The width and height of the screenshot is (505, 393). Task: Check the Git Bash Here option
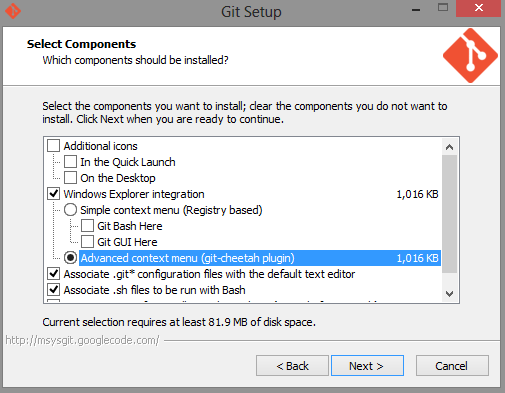[87, 226]
